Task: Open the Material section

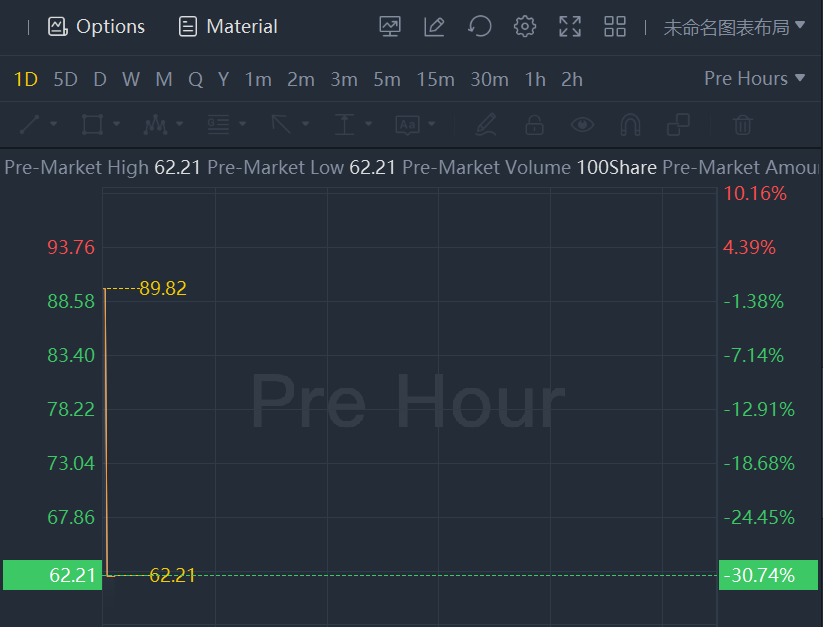Action: pos(228,27)
